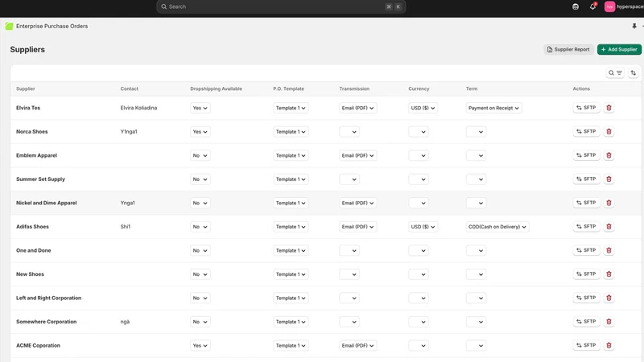Select Elvira Koliadina contact cell

point(138,108)
